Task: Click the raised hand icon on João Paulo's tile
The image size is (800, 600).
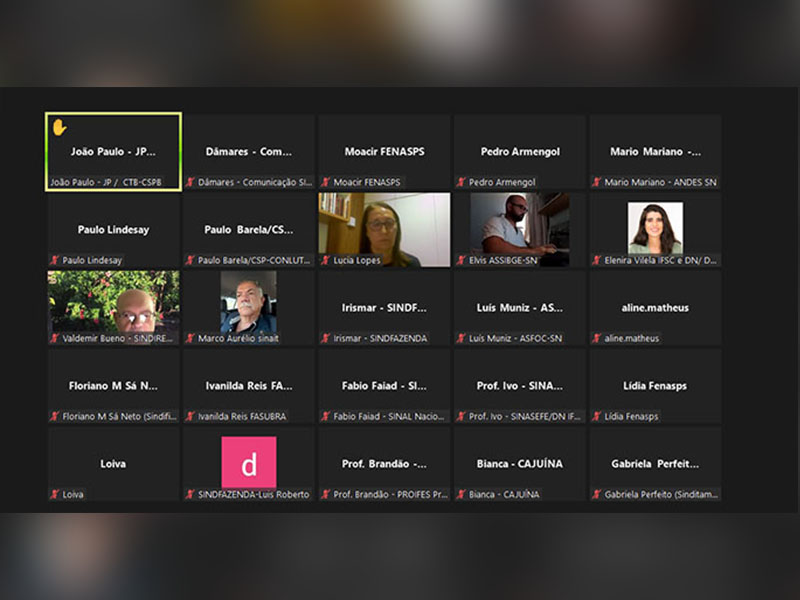Action: tap(59, 127)
